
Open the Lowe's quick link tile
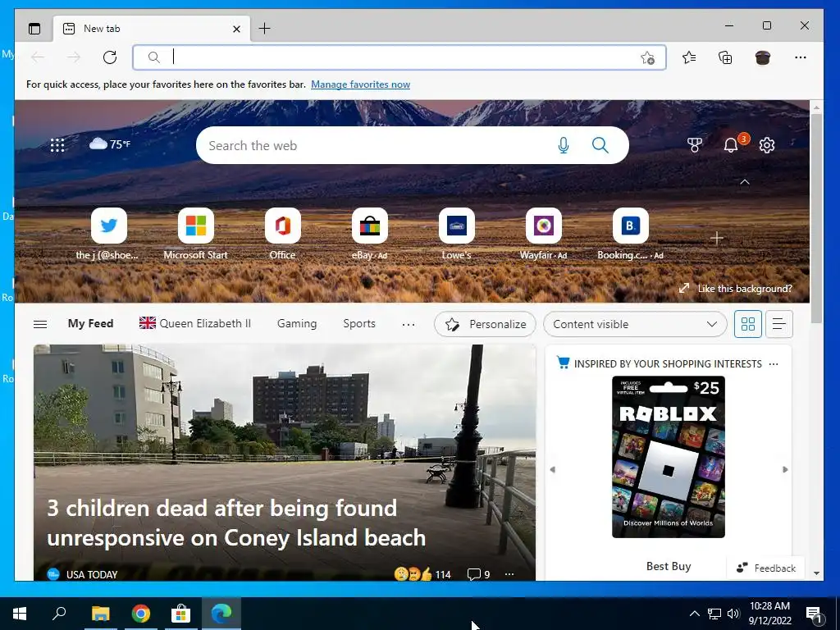click(456, 226)
